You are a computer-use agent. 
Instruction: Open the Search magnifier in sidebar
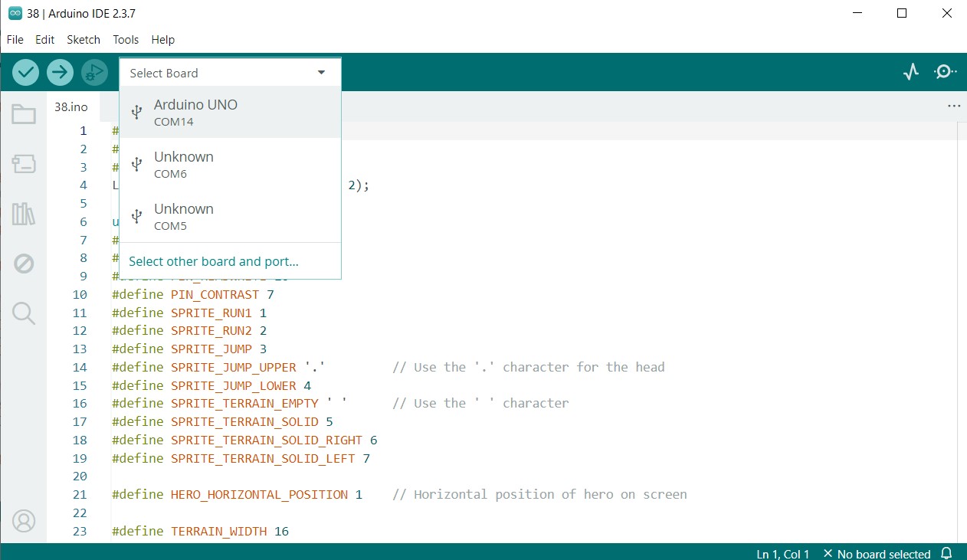(x=24, y=313)
